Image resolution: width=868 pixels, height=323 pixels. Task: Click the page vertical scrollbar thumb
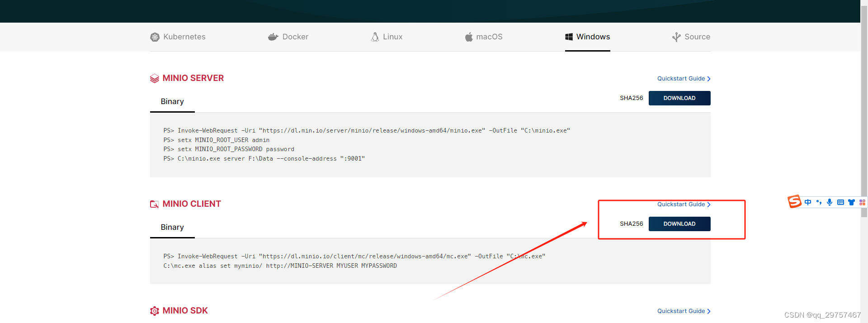tap(864, 111)
